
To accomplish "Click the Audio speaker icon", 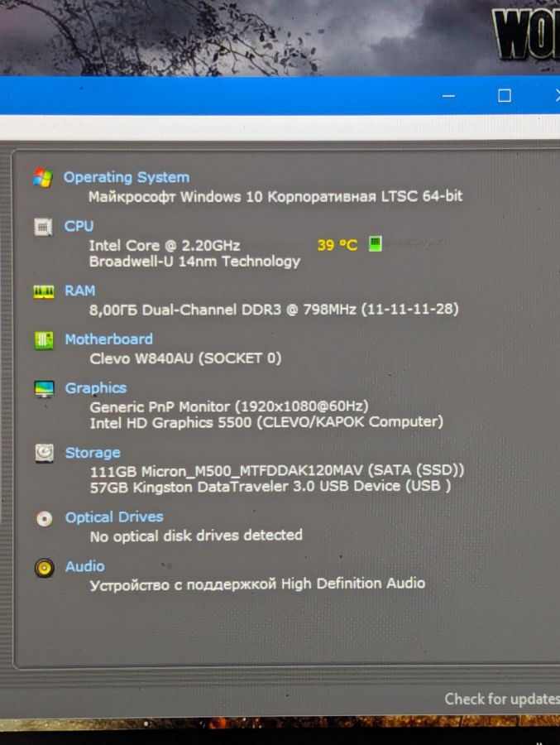I will [x=44, y=568].
